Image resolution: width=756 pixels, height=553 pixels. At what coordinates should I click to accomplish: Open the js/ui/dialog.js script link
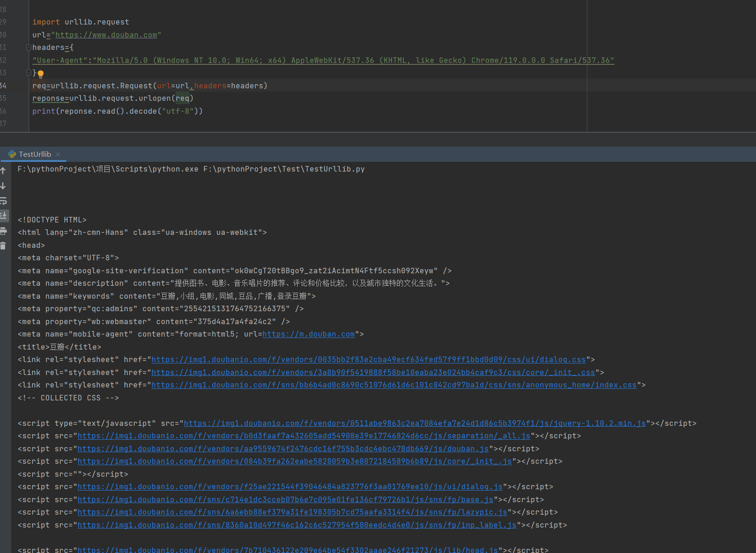[x=290, y=487]
